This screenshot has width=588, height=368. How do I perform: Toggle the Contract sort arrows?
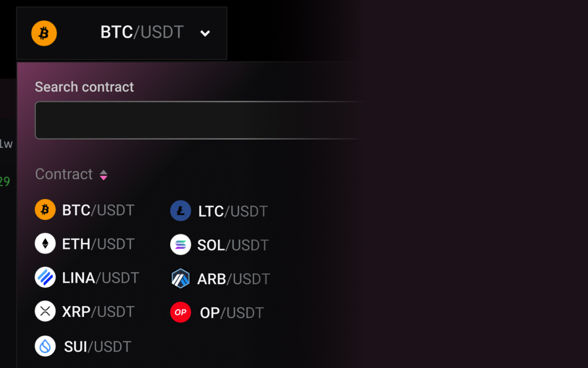click(x=103, y=175)
